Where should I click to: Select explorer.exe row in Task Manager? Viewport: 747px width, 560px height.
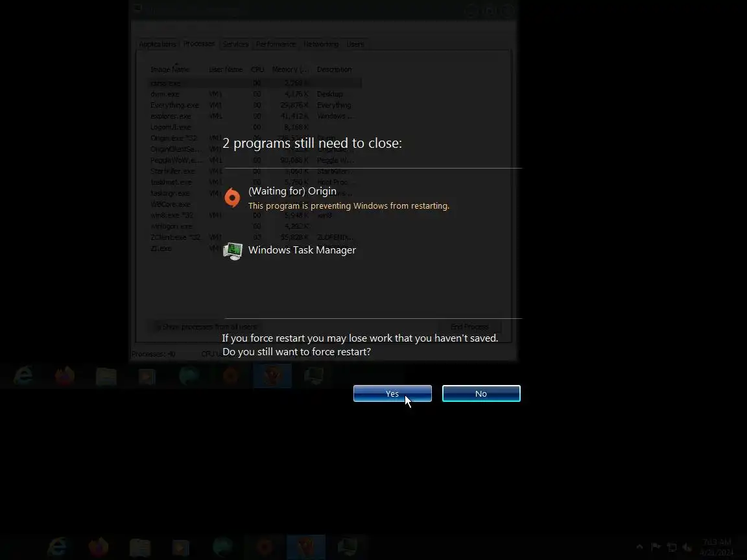click(x=255, y=116)
